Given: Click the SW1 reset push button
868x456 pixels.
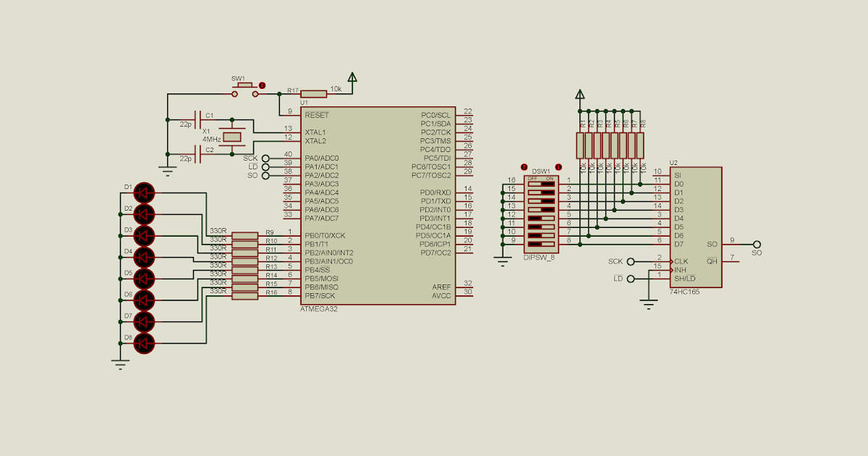Looking at the screenshot, I should point(245,89).
